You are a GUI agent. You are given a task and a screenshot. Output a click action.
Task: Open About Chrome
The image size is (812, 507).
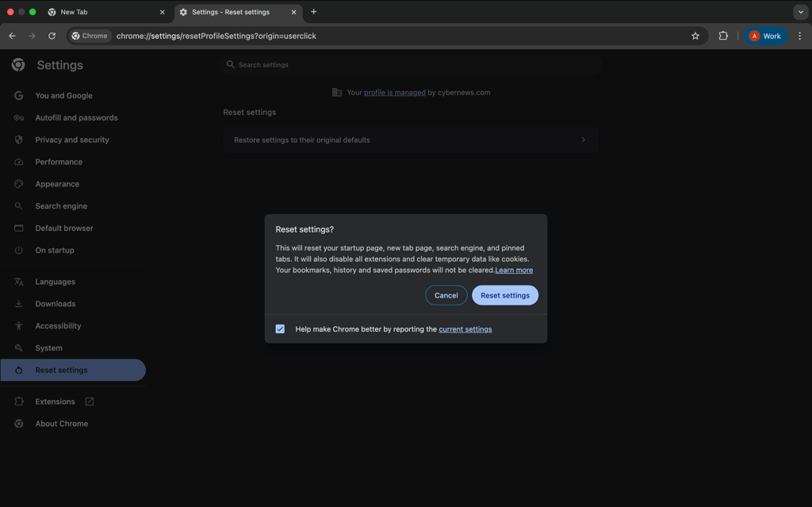(61, 424)
